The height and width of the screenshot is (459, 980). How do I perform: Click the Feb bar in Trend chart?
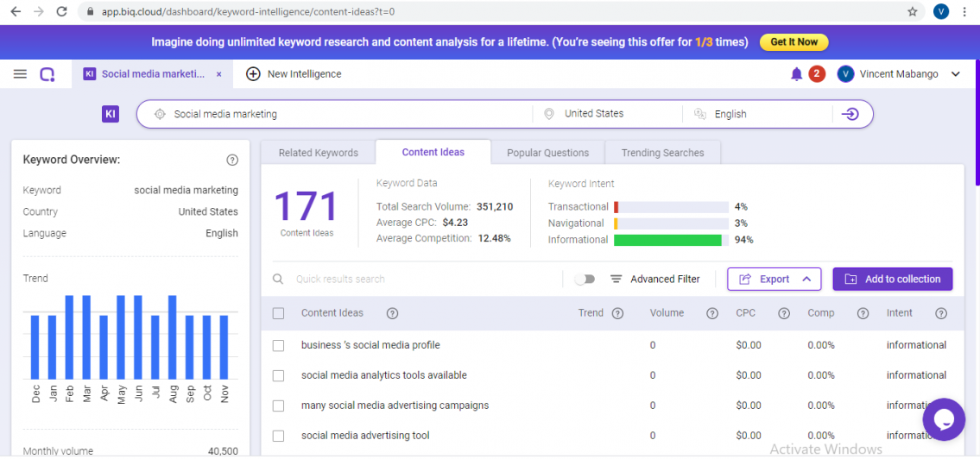70,337
